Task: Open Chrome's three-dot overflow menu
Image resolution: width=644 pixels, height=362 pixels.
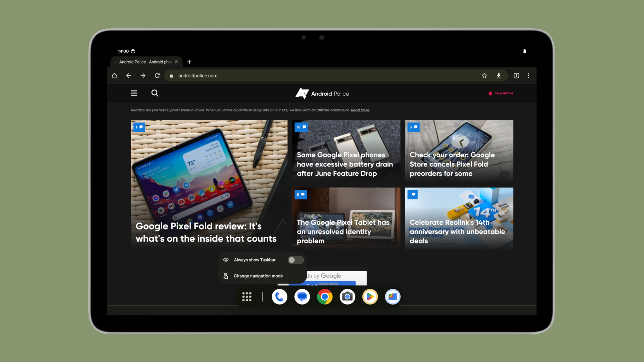Action: pos(529,75)
